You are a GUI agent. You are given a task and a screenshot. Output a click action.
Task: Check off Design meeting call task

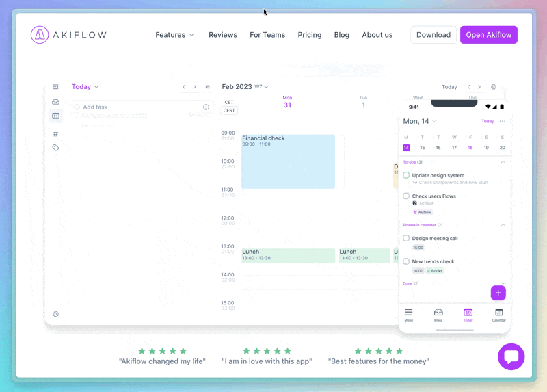point(406,238)
